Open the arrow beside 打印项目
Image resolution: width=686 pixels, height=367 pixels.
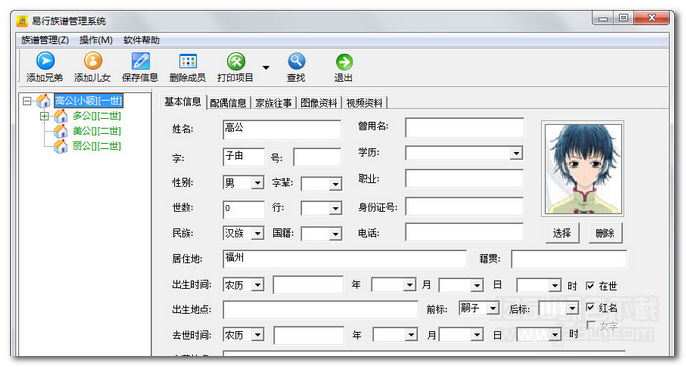[266, 67]
